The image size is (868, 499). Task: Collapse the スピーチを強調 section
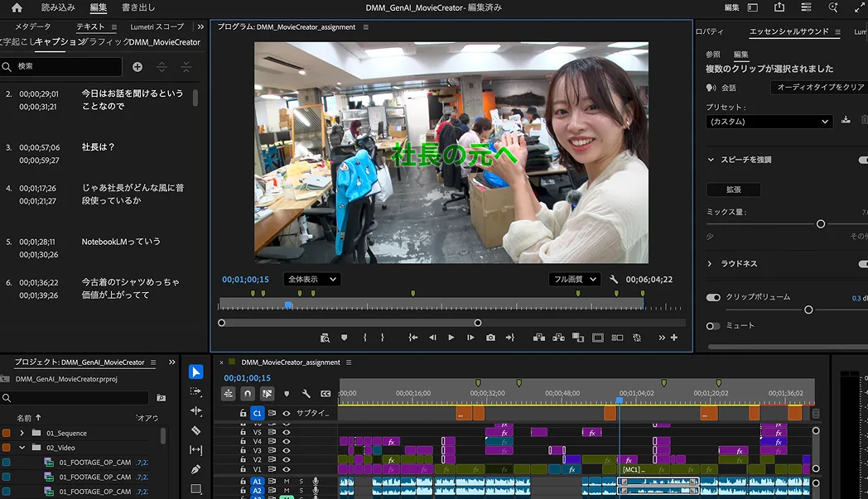[x=711, y=160]
